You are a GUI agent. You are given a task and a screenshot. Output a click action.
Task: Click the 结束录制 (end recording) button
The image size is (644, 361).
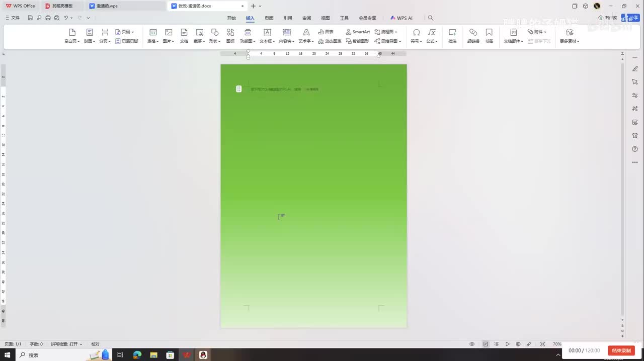pos(621,350)
